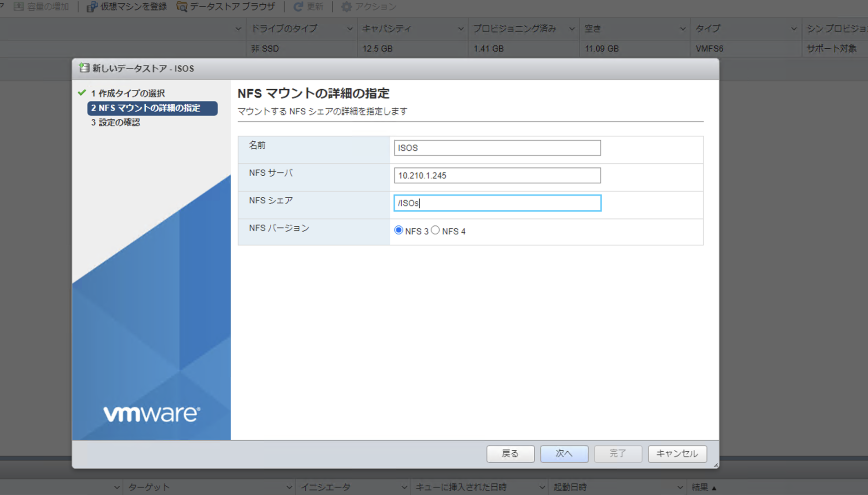Expand the キャパシティ column header dropdown
The width and height of the screenshot is (868, 495).
pos(461,28)
